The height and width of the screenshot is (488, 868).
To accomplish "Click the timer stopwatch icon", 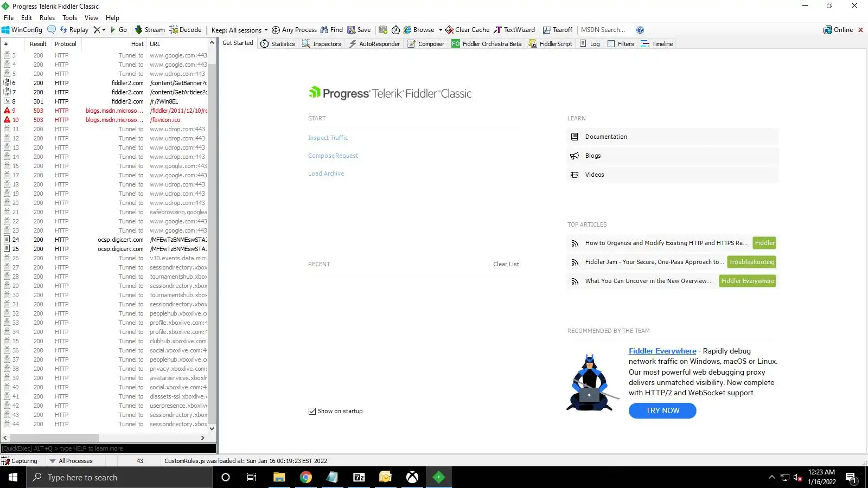I will point(396,30).
